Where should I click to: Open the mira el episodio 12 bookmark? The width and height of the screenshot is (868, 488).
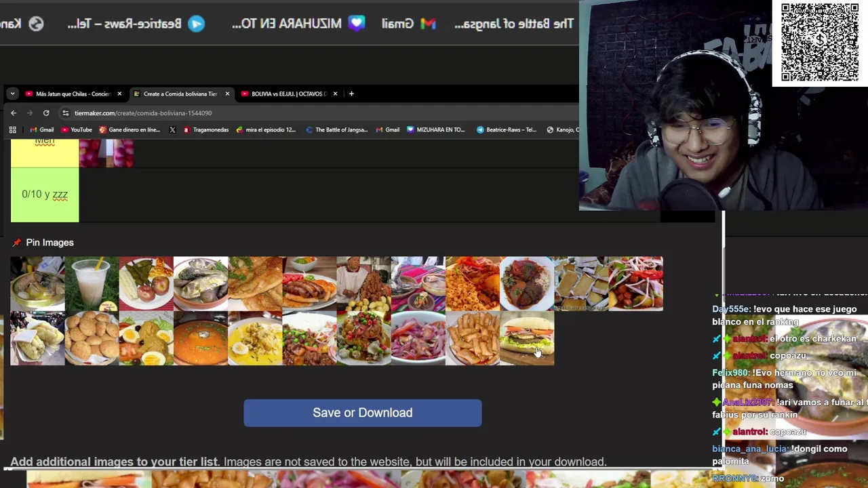click(266, 129)
